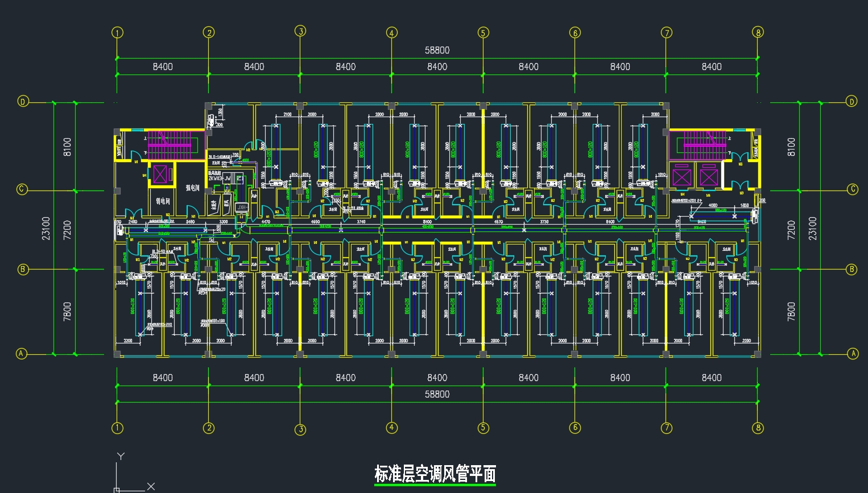
Task: Click the 弱电间 room label
Action: (x=163, y=201)
